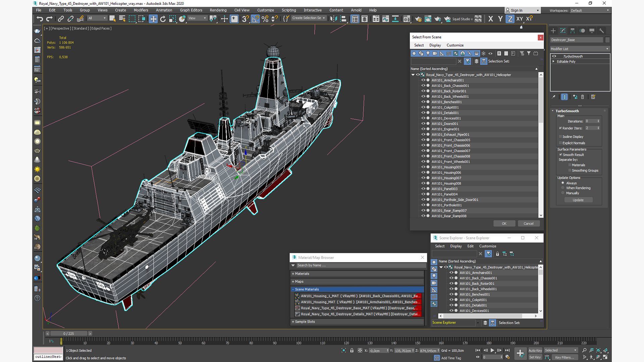Open the Rendering menu
This screenshot has width=644, height=362.
[x=218, y=10]
